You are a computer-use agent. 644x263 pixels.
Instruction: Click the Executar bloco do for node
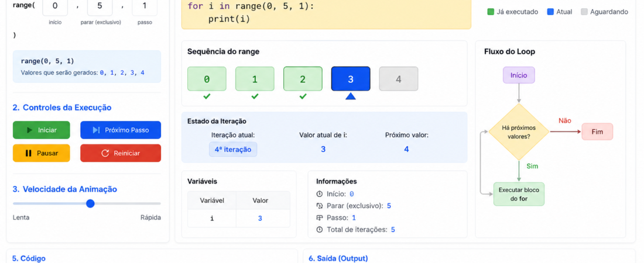click(x=519, y=194)
